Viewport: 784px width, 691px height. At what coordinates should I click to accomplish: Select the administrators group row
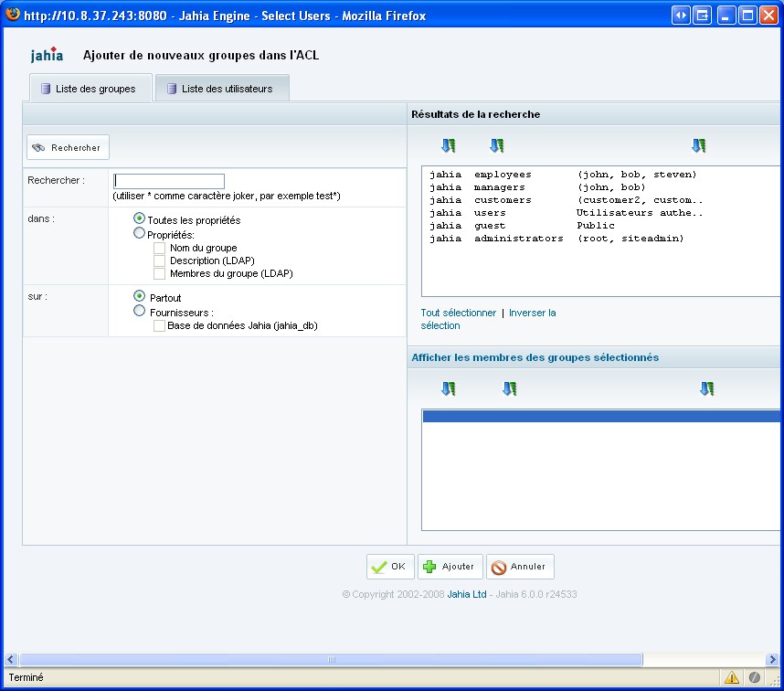click(x=601, y=239)
